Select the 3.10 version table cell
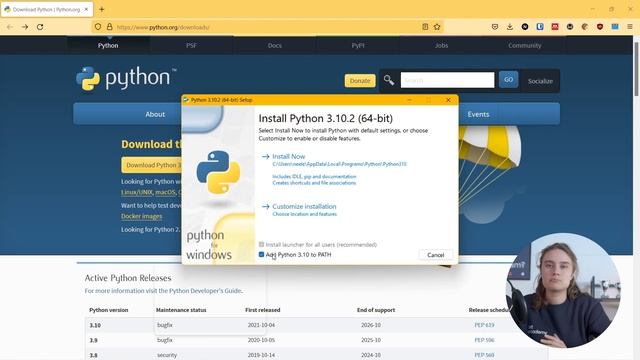Screen dimensions: 640x360 95,325
